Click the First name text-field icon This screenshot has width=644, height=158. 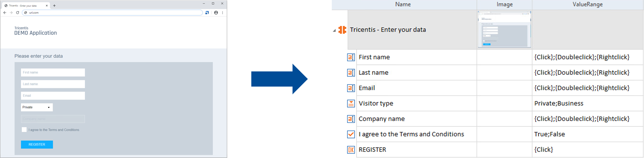[351, 57]
